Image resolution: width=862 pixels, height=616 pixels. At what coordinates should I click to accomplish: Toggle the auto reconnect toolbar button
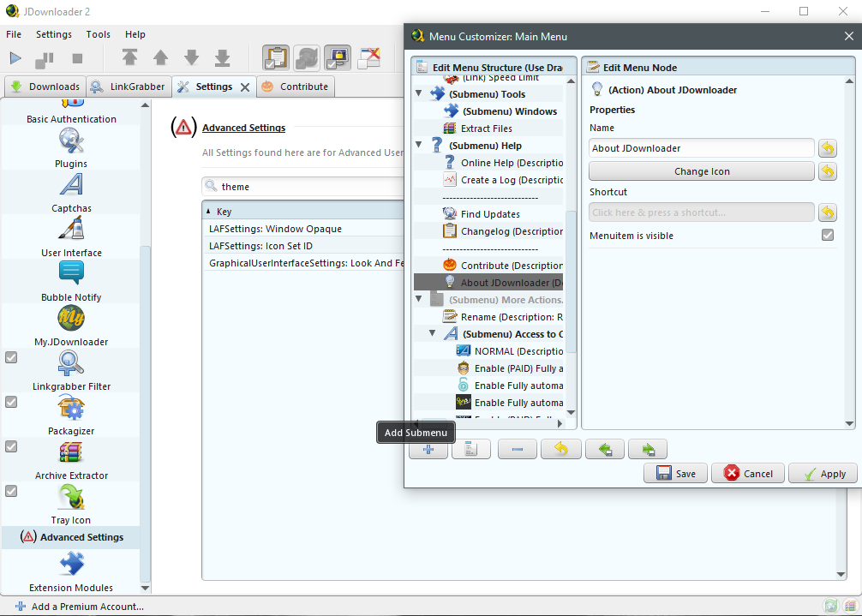[307, 57]
